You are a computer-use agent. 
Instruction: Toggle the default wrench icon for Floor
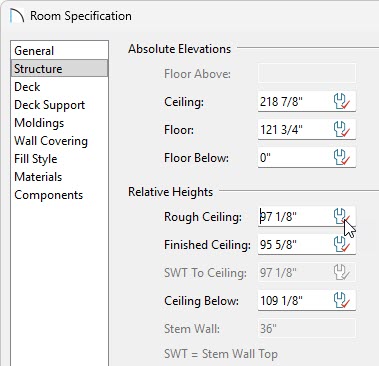[x=342, y=130]
